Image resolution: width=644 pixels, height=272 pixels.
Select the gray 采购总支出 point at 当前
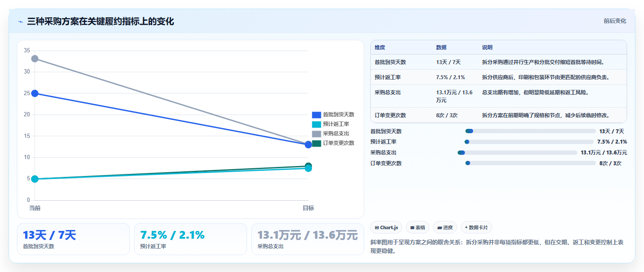[x=35, y=58]
